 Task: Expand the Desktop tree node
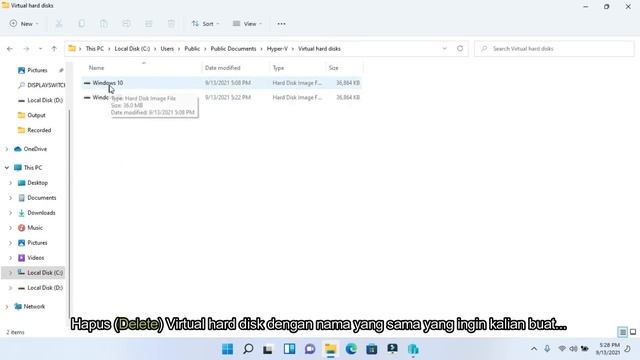click(11, 183)
